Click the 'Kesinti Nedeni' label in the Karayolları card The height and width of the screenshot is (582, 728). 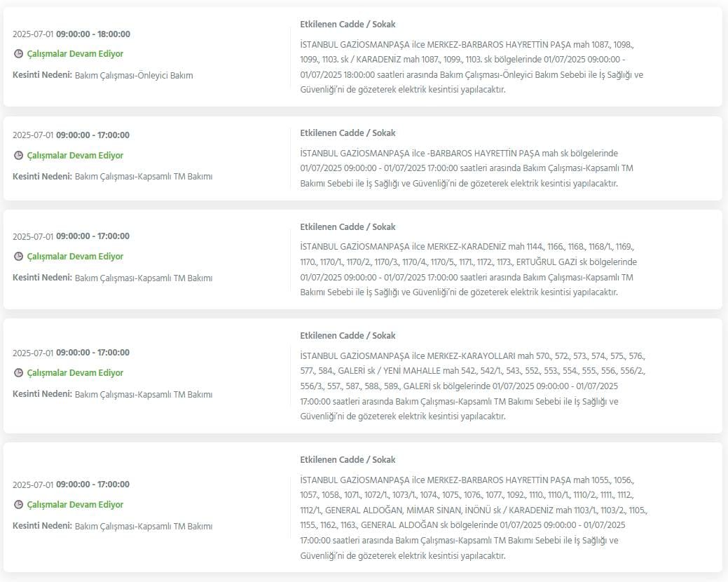pos(42,395)
